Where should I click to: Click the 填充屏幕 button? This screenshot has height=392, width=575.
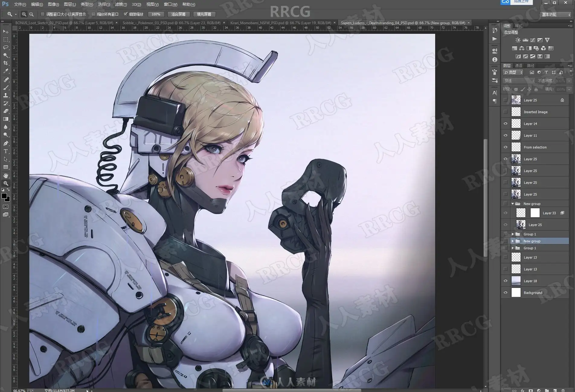[x=204, y=14]
